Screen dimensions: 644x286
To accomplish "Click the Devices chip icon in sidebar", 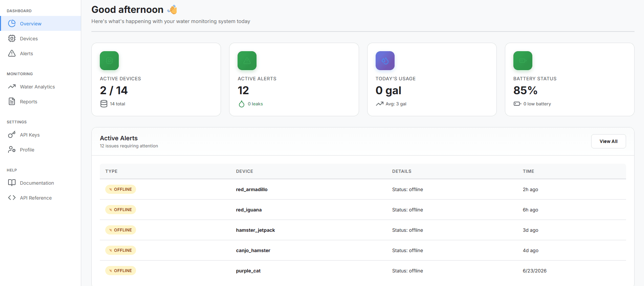I will point(12,38).
